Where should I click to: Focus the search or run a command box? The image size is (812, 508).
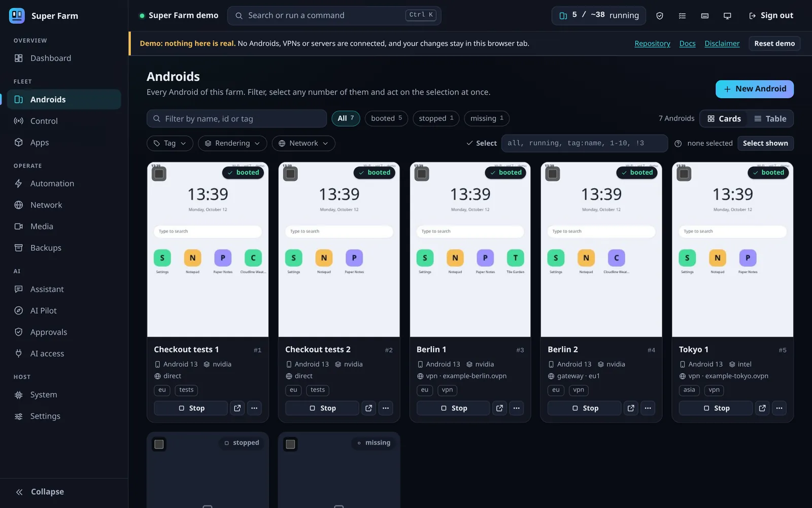(334, 16)
